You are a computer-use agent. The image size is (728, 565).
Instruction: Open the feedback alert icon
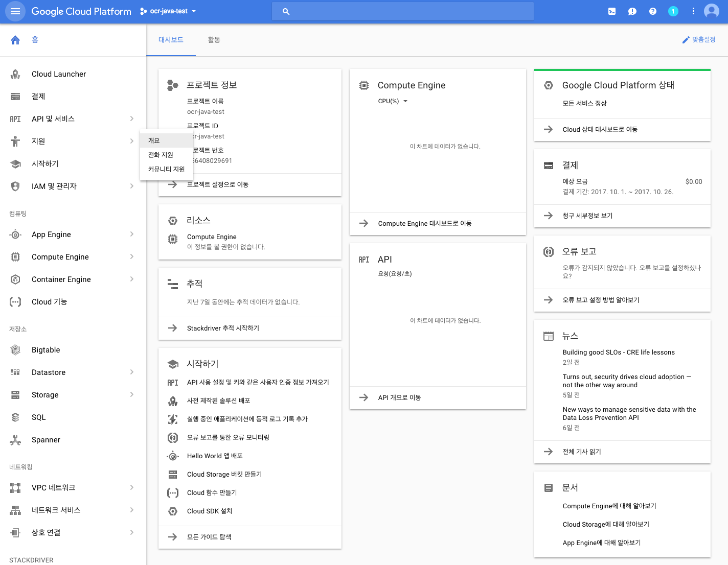click(x=632, y=11)
